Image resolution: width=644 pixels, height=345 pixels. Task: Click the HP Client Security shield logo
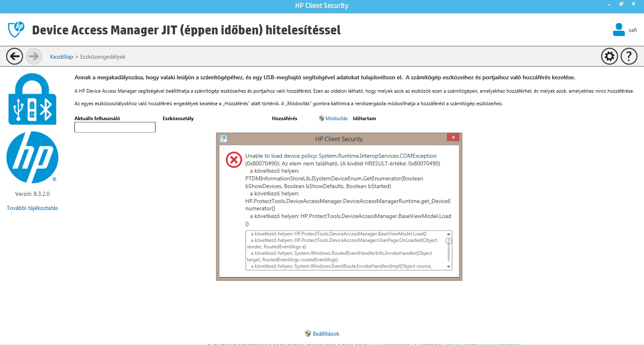[16, 30]
